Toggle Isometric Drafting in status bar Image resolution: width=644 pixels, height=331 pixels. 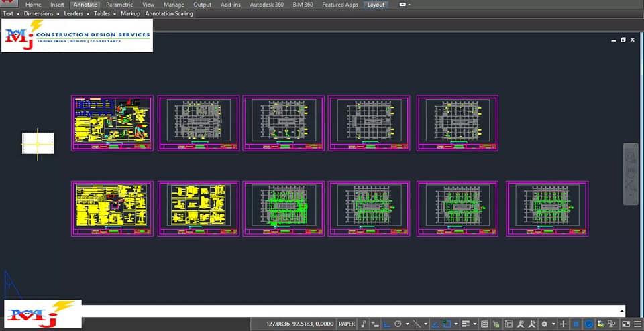pyautogui.click(x=417, y=324)
